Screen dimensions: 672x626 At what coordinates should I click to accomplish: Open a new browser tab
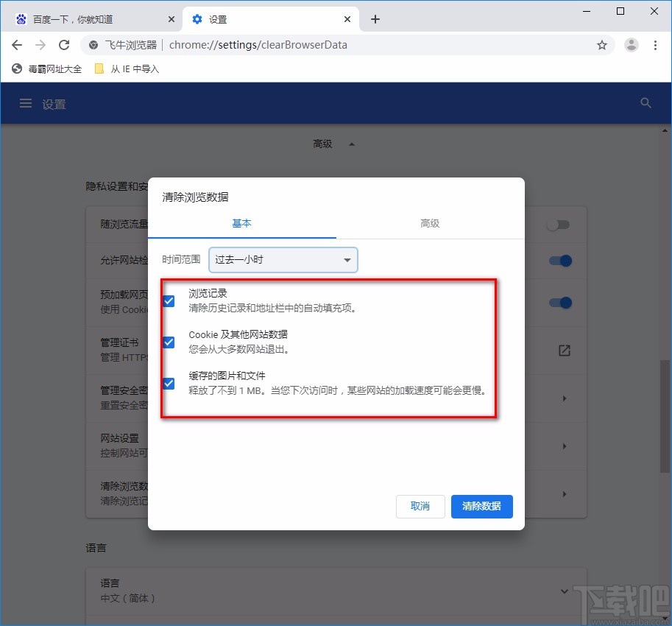coord(375,19)
